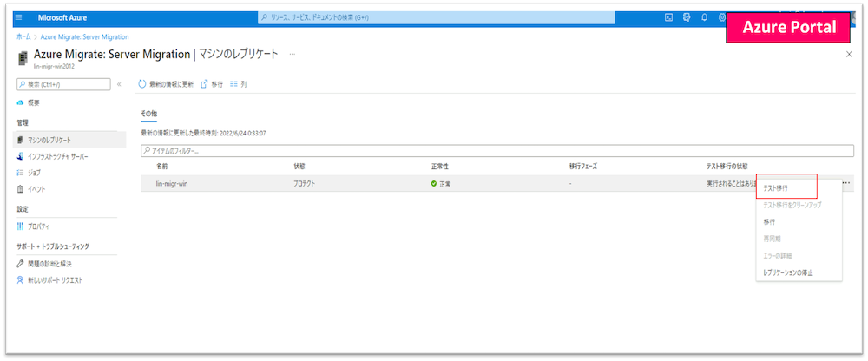Click the インフラストラクチャ サーバー icon
The image size is (868, 361).
click(x=21, y=157)
